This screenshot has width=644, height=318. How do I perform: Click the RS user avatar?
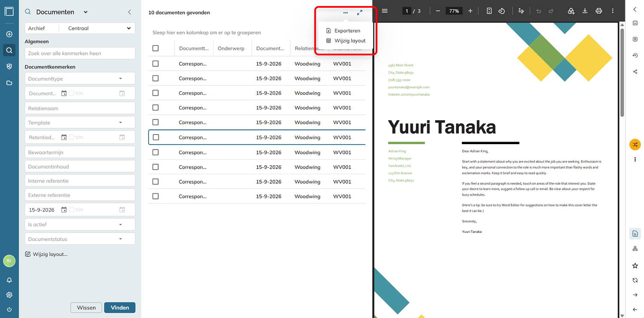click(x=9, y=260)
